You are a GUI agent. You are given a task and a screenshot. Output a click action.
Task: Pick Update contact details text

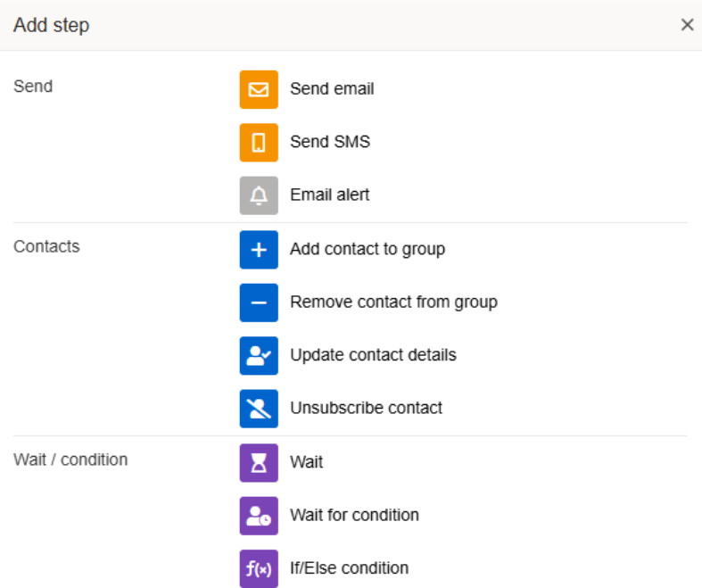[x=373, y=355]
